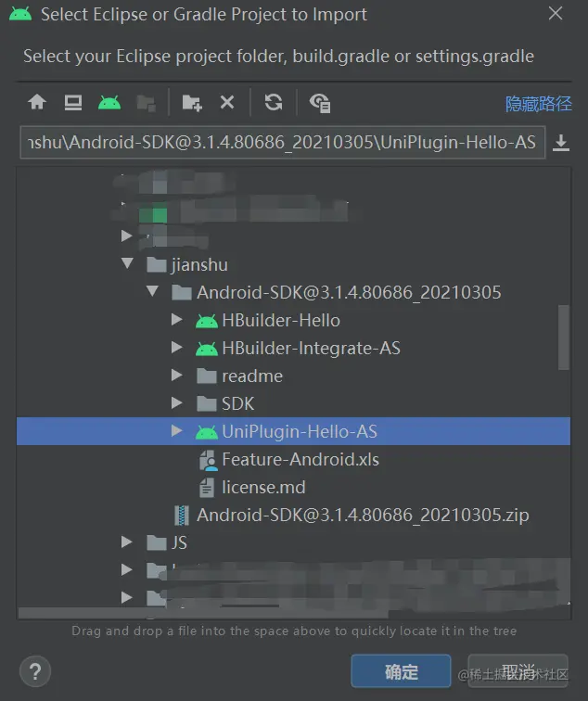Refresh the file tree
This screenshot has height=701, width=588.
pos(274,102)
